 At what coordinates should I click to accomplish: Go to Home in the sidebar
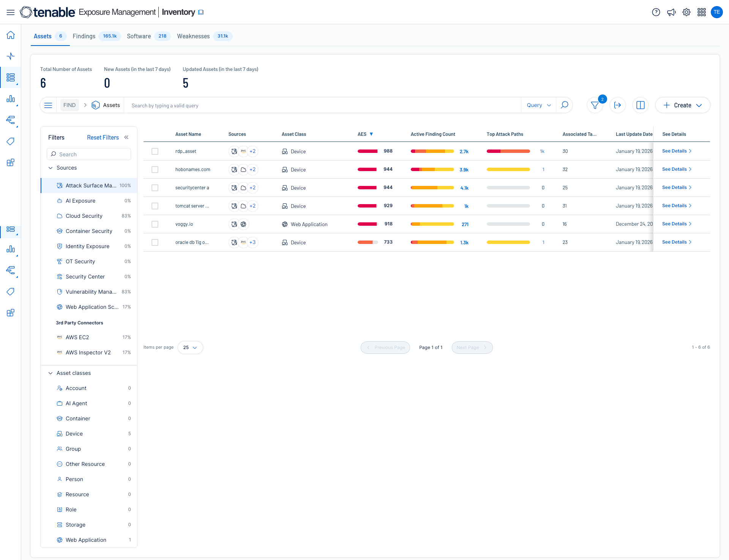11,35
